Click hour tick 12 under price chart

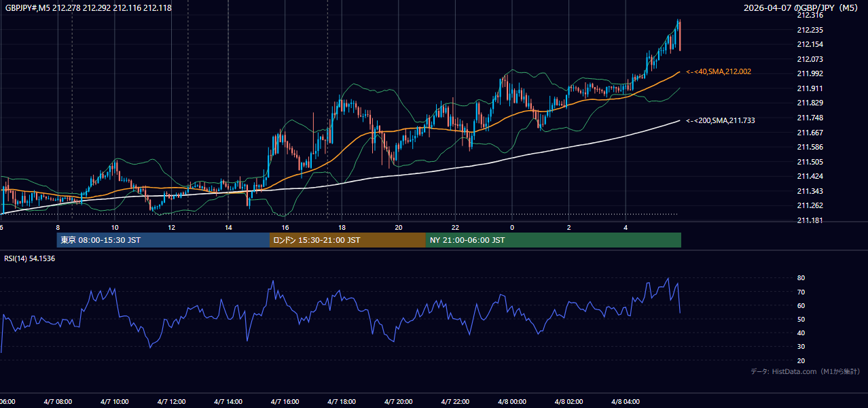point(172,227)
